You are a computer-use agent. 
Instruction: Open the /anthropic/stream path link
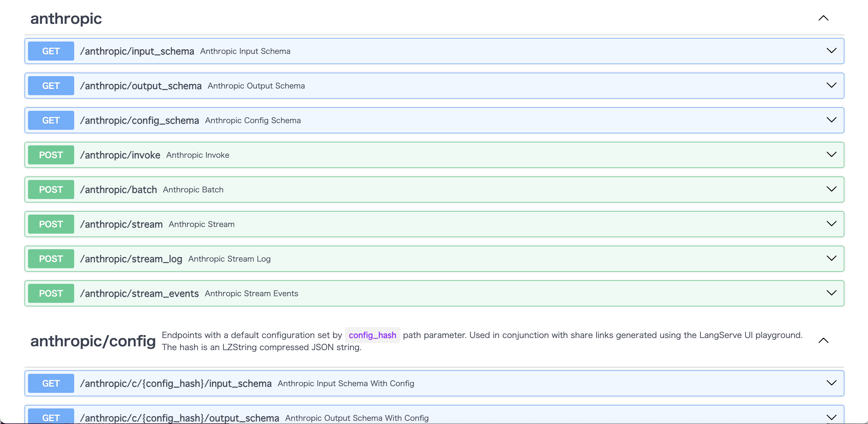[121, 224]
